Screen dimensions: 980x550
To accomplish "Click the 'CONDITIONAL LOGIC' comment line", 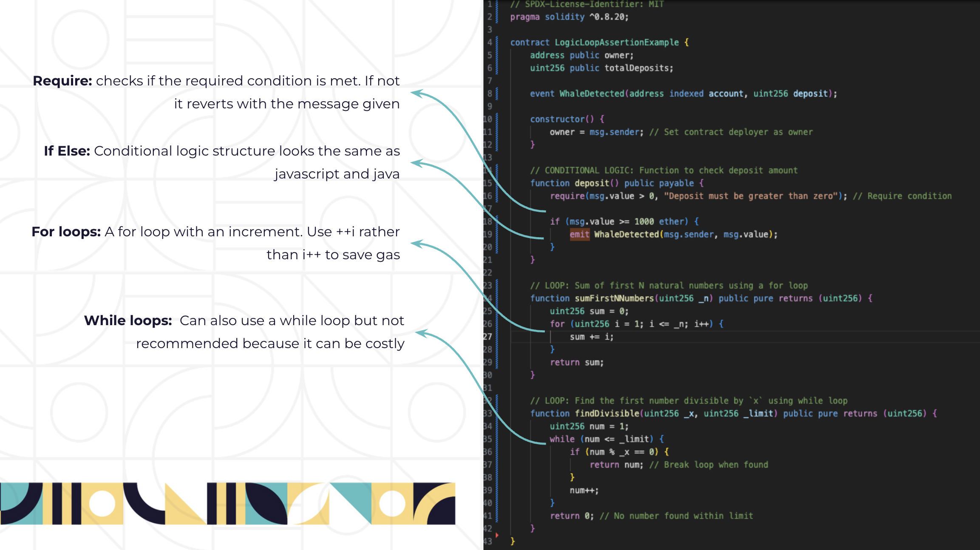I will click(664, 170).
